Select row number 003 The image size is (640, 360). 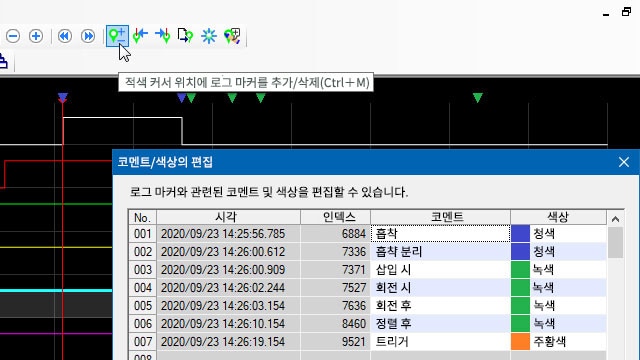point(142,269)
